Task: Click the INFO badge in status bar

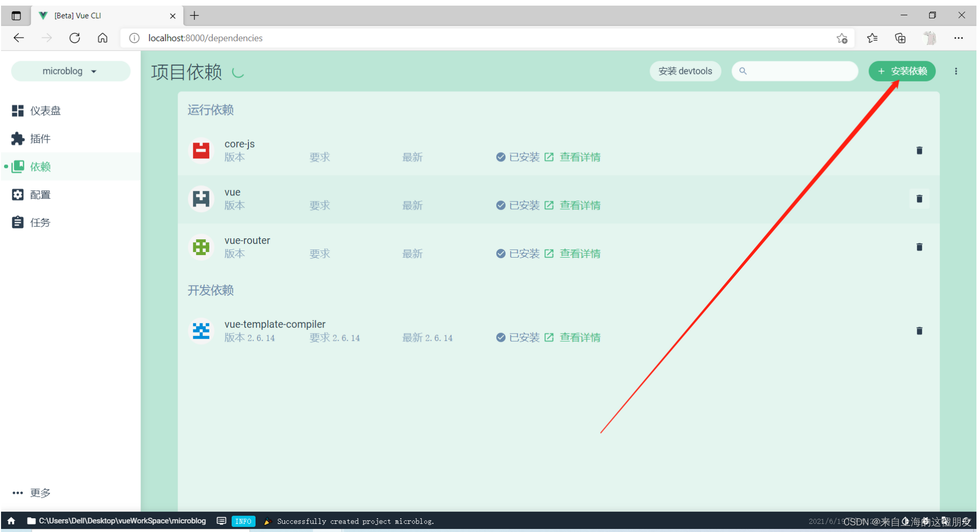Action: (243, 521)
